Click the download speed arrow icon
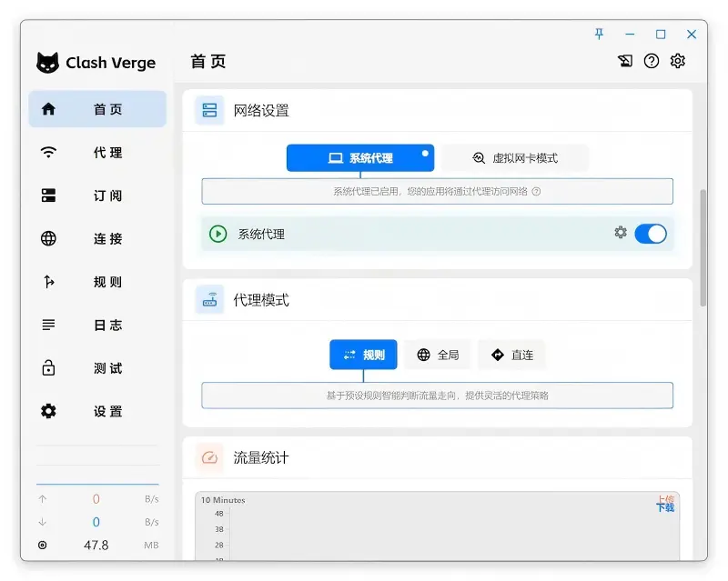This screenshot has width=728, height=581. click(x=42, y=522)
